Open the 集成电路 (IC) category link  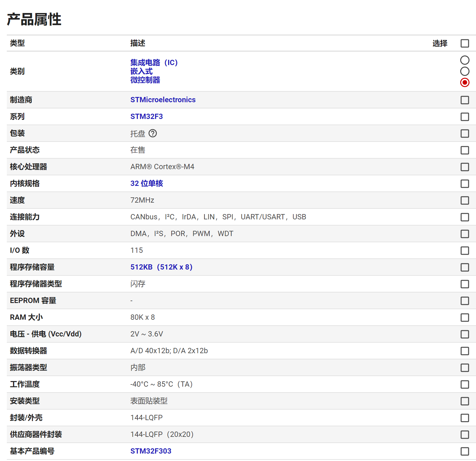(x=154, y=63)
